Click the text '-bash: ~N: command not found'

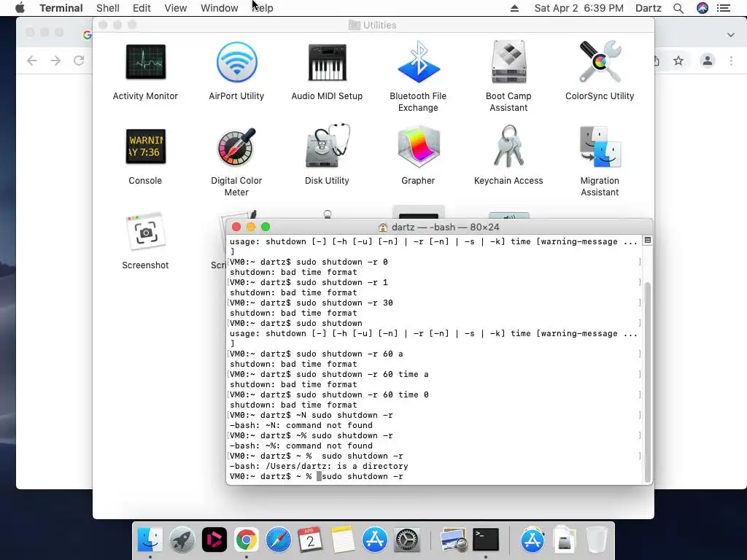pyautogui.click(x=301, y=425)
